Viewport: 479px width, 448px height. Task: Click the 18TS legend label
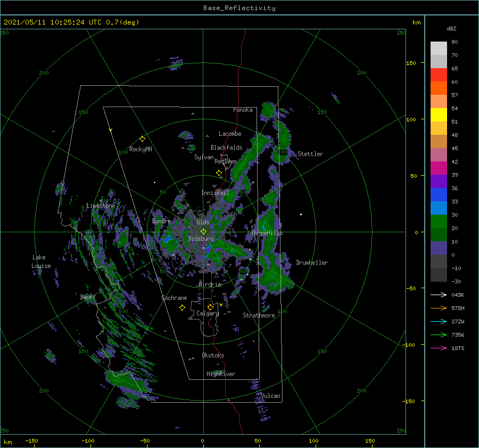point(458,348)
